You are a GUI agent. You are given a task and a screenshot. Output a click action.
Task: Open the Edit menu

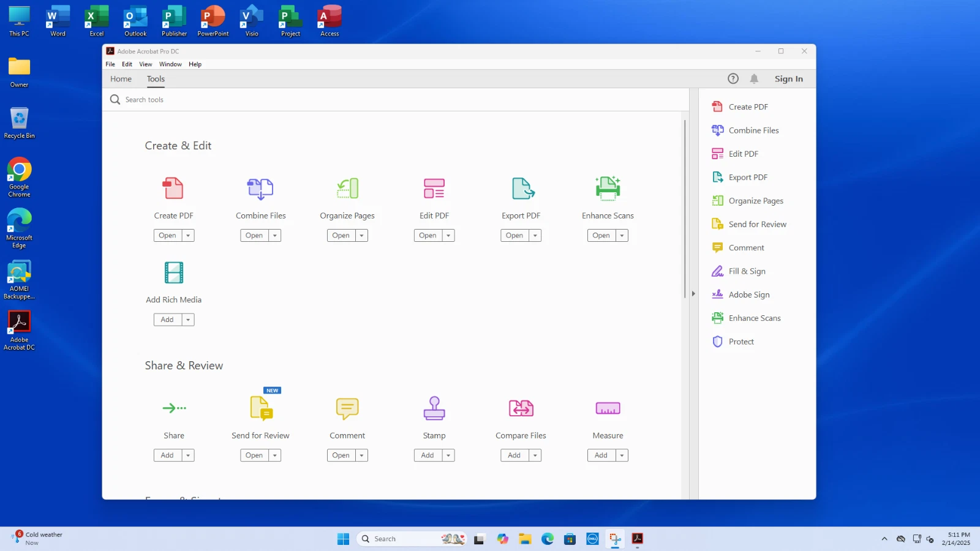tap(127, 64)
